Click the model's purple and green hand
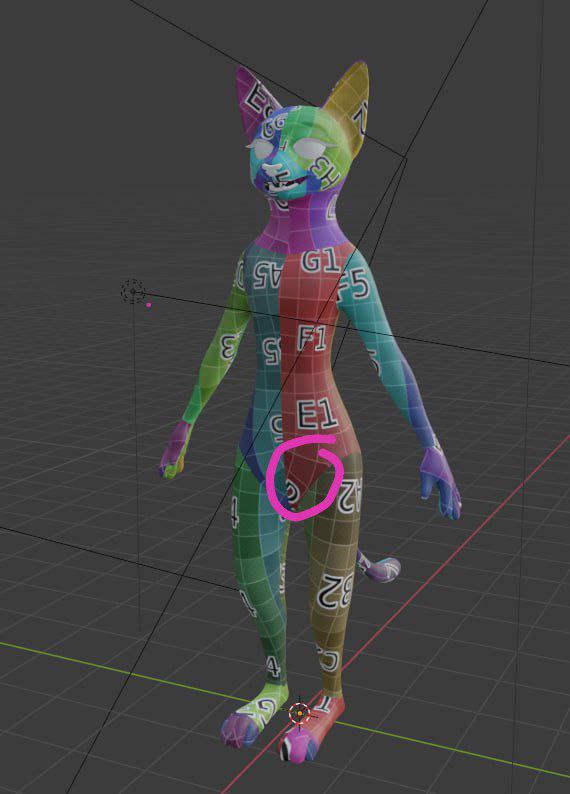Viewport: 570px width, 794px height. [175, 451]
